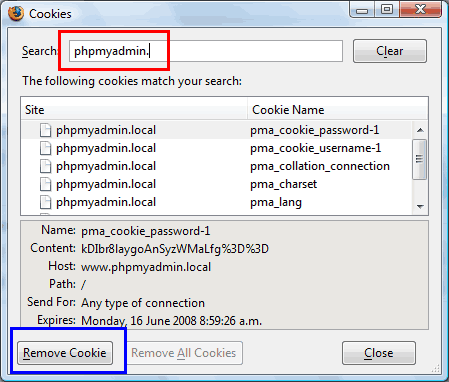Screen dimensions: 449x382
Task: Click the Close button at bottom
Action: pos(379,353)
